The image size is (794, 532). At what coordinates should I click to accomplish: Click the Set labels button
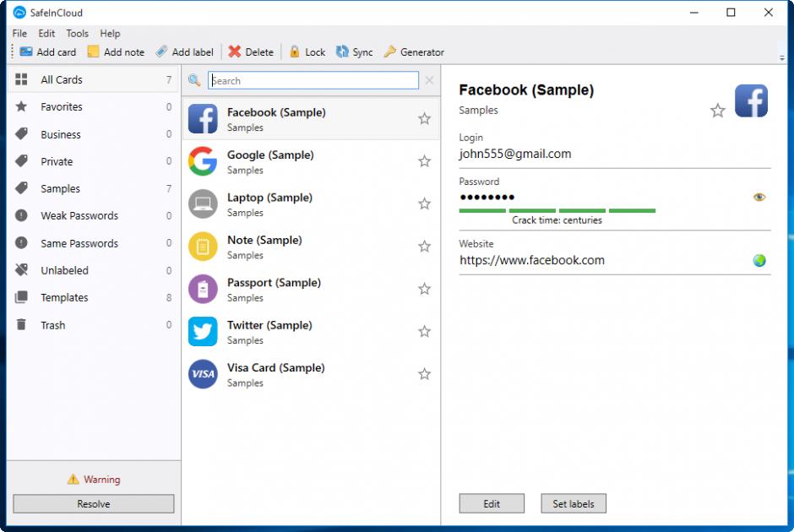pyautogui.click(x=574, y=504)
